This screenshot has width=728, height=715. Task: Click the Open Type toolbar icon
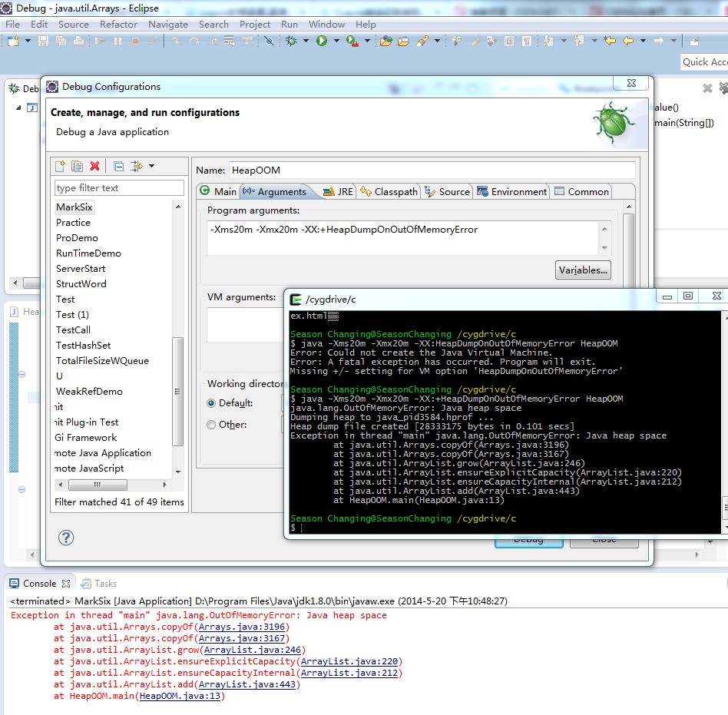pyautogui.click(x=386, y=41)
